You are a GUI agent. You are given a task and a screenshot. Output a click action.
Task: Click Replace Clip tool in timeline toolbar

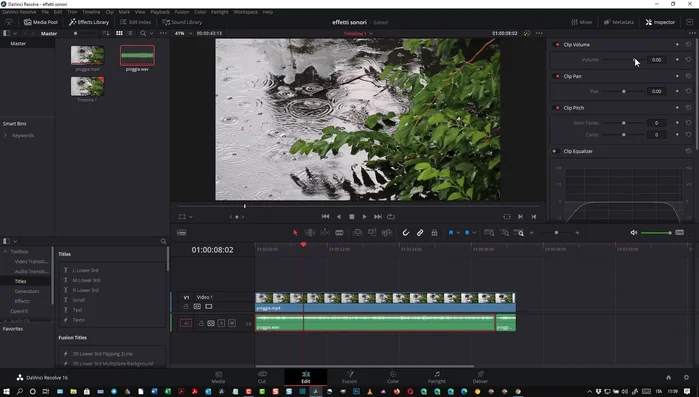pos(387,233)
